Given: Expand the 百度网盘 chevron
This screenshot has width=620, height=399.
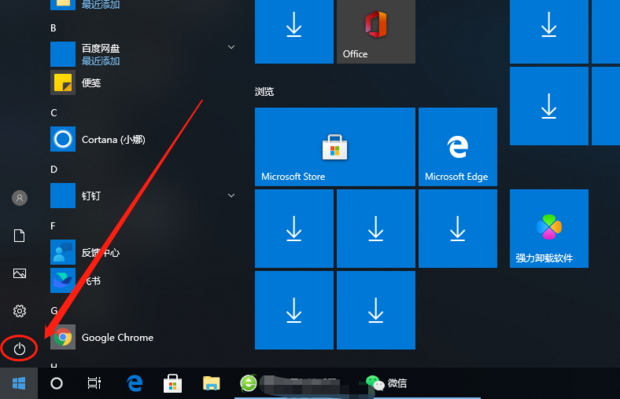Looking at the screenshot, I should coord(231,47).
